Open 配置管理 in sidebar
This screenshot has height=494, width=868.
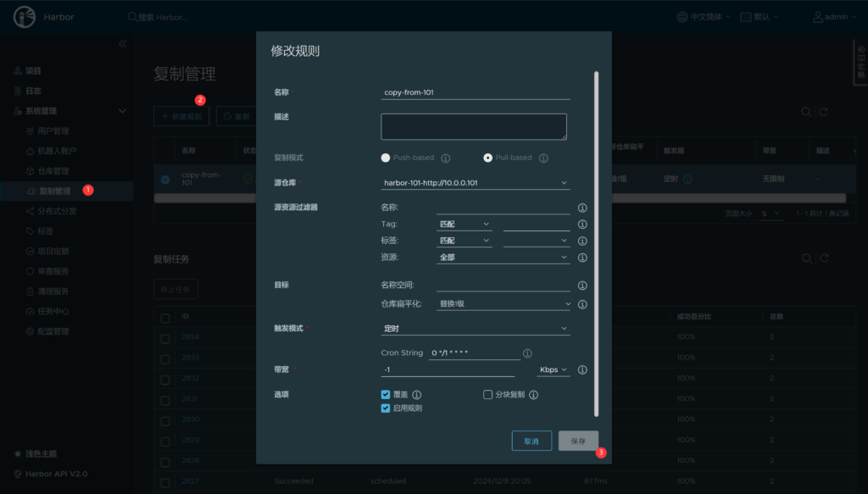click(x=53, y=332)
